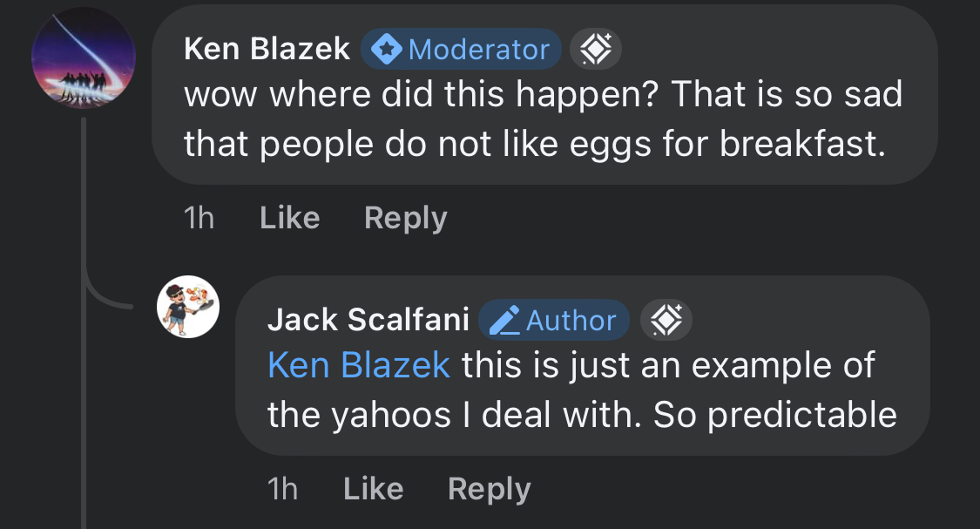
Task: Open the Ken Blazek name heading
Action: 267,49
